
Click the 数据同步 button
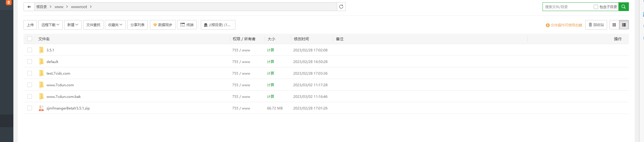[163, 25]
